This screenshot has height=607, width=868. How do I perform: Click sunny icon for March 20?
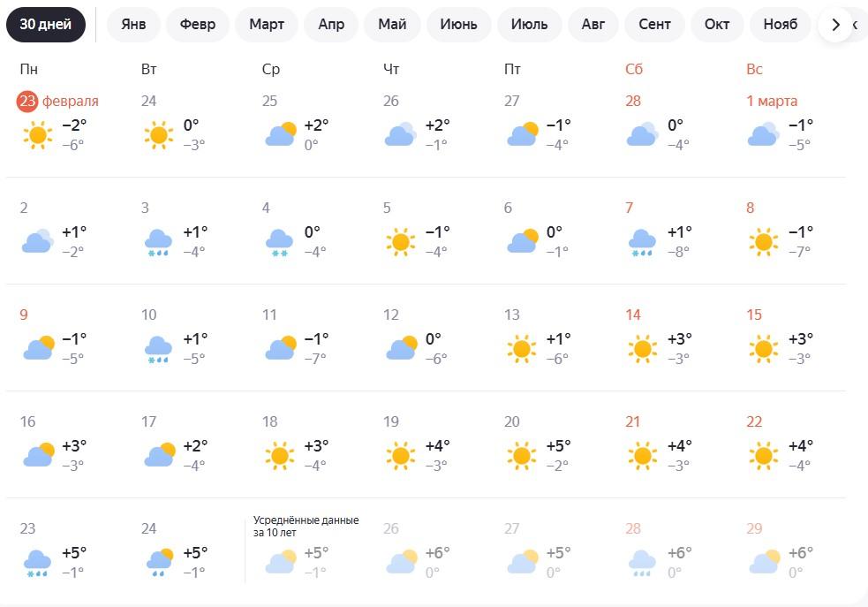[522, 456]
